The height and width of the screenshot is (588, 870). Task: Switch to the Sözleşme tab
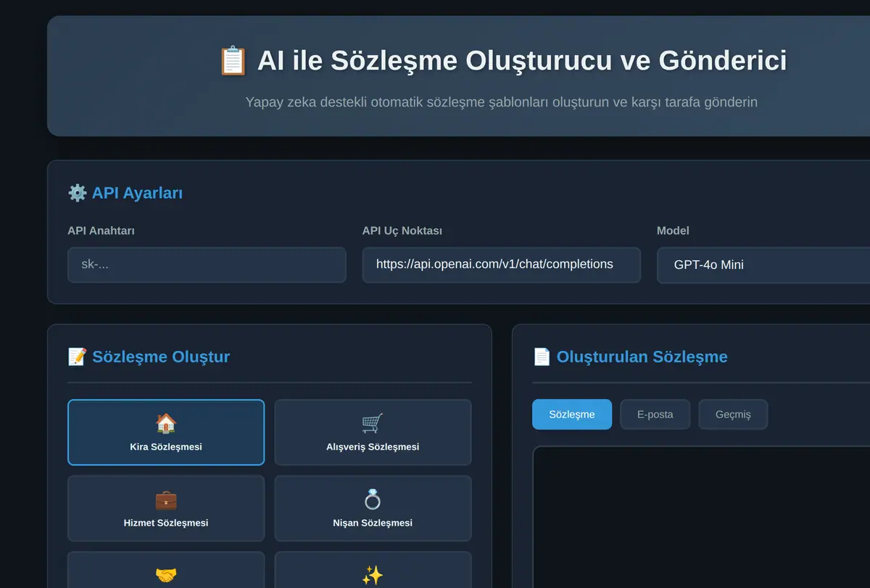click(572, 415)
